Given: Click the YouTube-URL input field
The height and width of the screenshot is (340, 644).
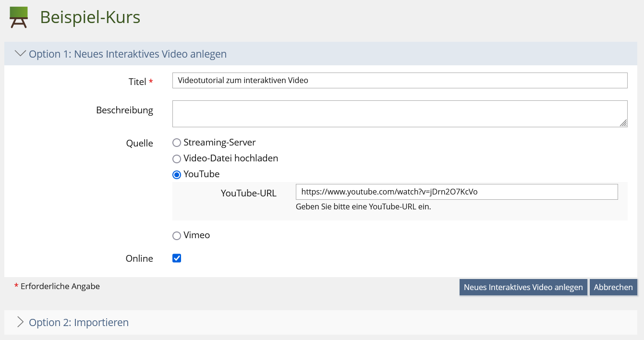Looking at the screenshot, I should tap(456, 192).
